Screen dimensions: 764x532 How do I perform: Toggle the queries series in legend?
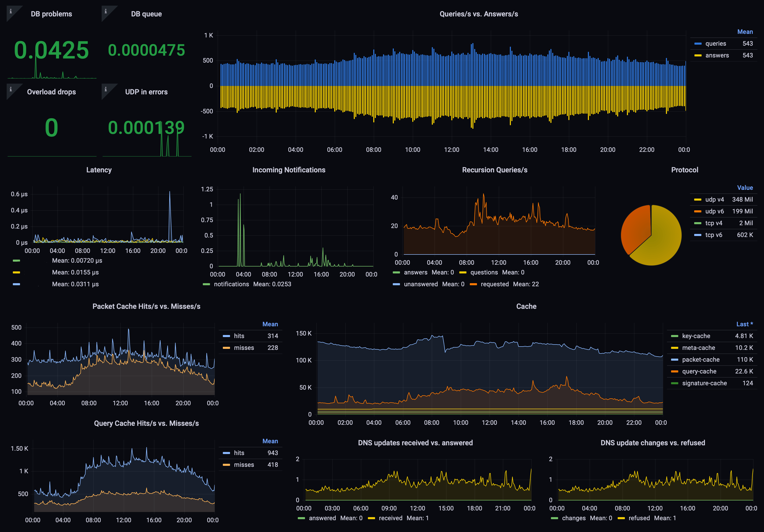(715, 44)
